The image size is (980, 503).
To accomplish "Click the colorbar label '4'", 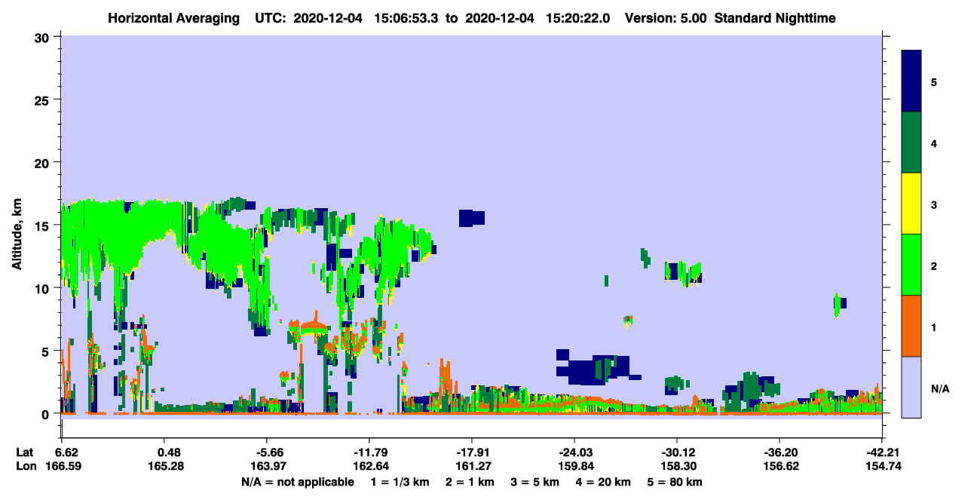I will (x=934, y=143).
